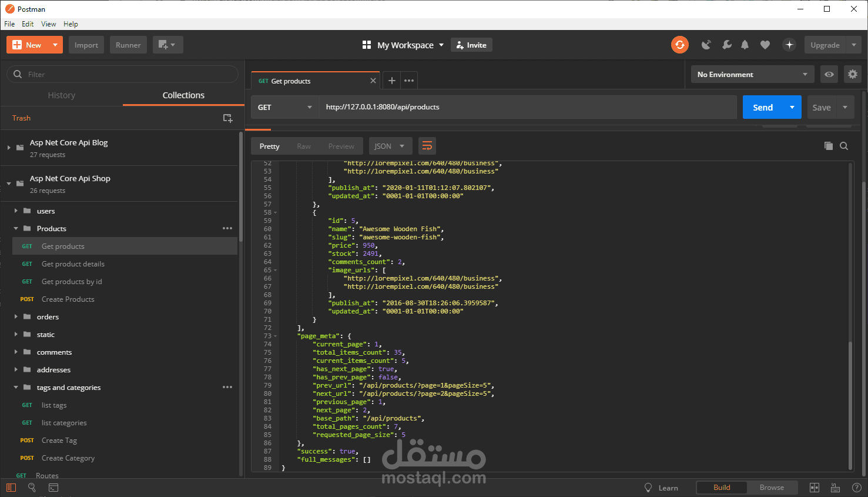The width and height of the screenshot is (868, 497).
Task: Open environment quick look eye icon
Action: coord(829,74)
